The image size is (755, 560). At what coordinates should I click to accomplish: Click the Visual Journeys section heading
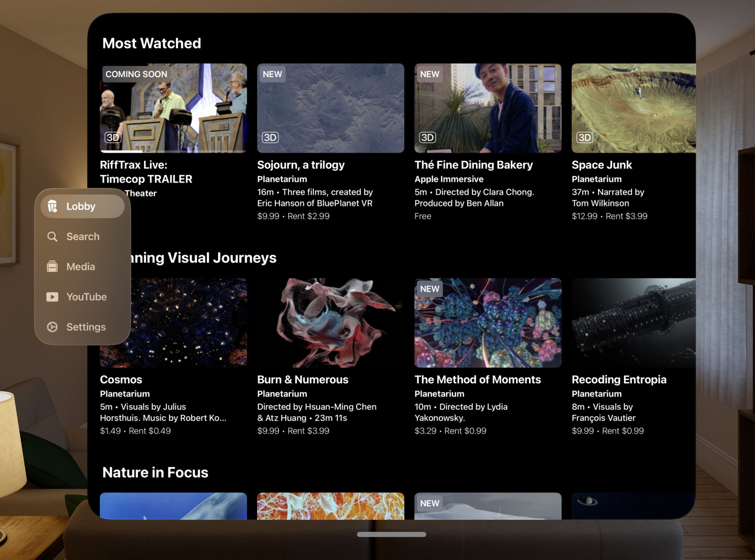[204, 258]
